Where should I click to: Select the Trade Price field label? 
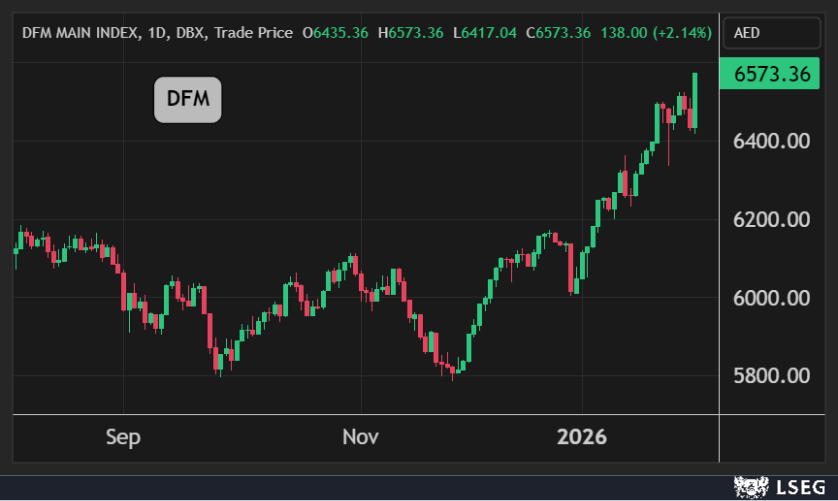pyautogui.click(x=254, y=33)
